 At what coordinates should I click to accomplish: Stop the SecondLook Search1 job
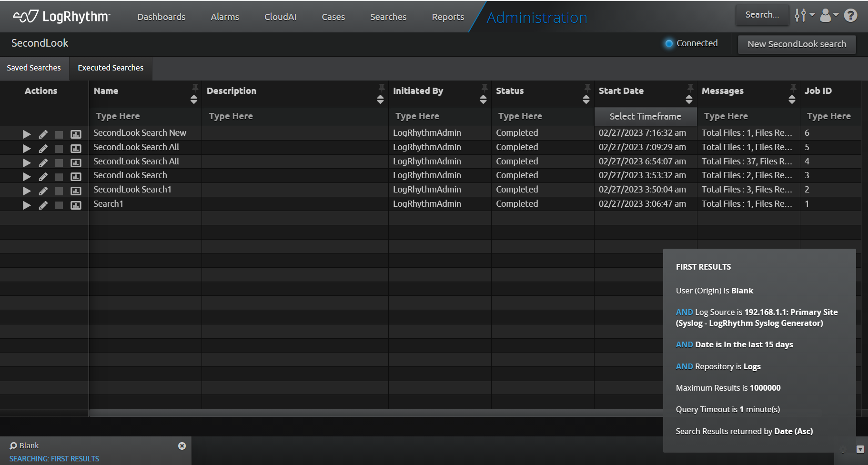click(x=59, y=191)
